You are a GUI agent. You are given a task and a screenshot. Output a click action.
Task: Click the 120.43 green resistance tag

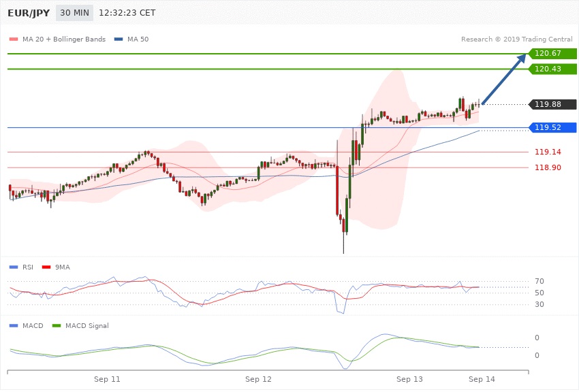(x=552, y=69)
